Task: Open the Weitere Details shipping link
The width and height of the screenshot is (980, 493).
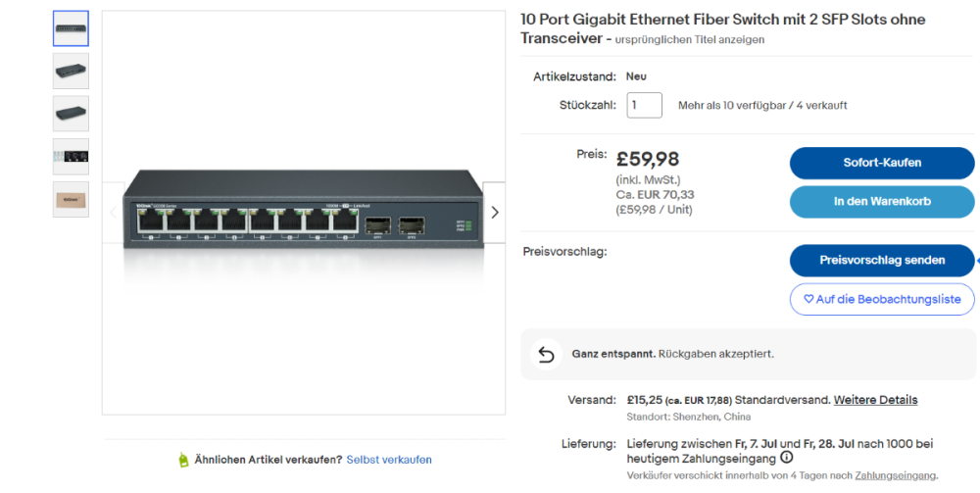Action: tap(877, 400)
